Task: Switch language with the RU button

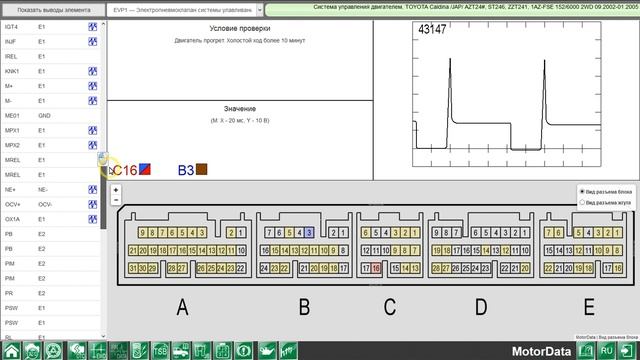Action: (x=607, y=351)
